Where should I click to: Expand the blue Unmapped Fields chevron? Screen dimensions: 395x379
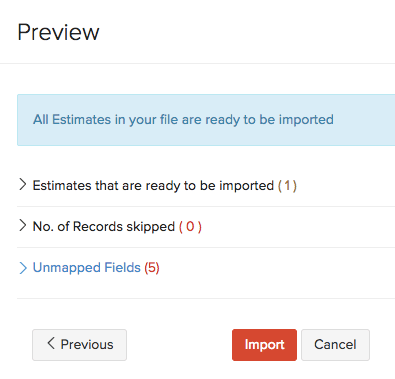[x=22, y=268]
